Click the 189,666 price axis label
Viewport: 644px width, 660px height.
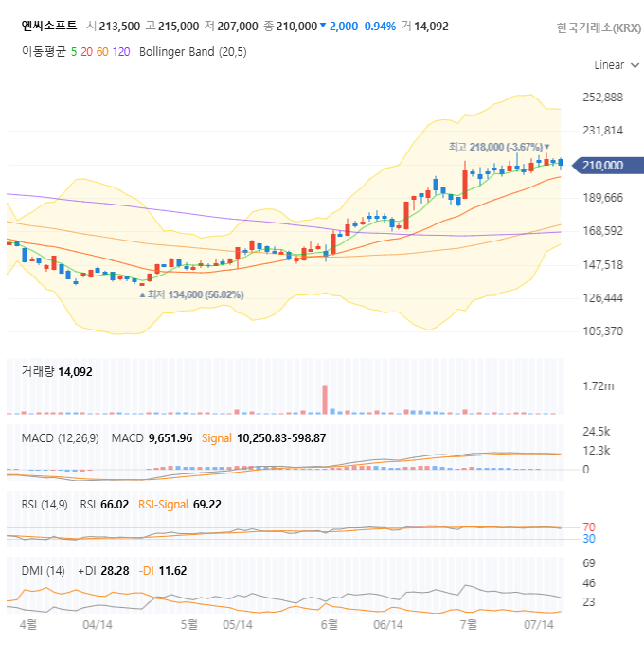coord(602,197)
